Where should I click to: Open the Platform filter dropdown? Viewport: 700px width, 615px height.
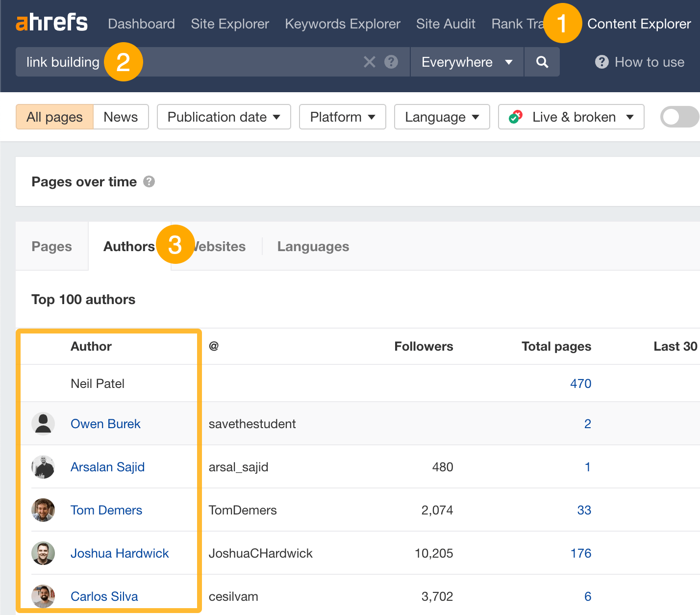pyautogui.click(x=342, y=117)
